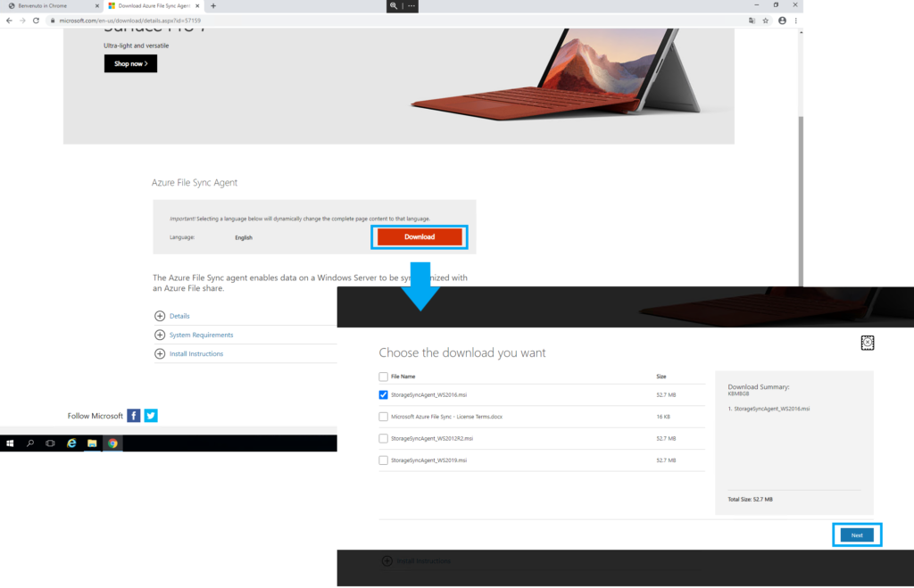Click the Follow Microsoft label
The image size is (914, 588).
coord(95,416)
